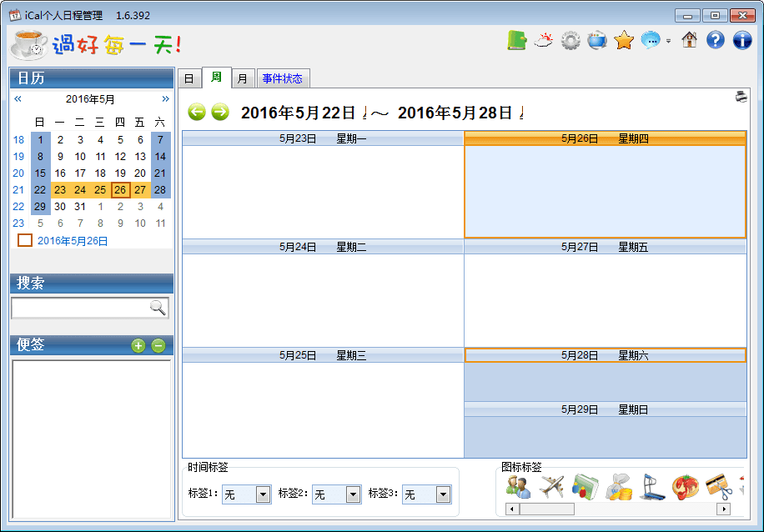Minimize the iCal window
The width and height of the screenshot is (764, 532).
click(x=687, y=16)
